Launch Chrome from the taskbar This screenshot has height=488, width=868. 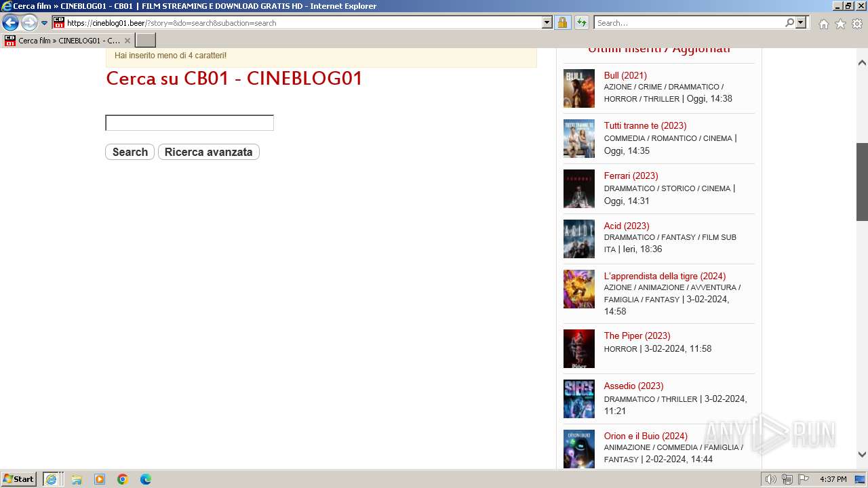123,479
